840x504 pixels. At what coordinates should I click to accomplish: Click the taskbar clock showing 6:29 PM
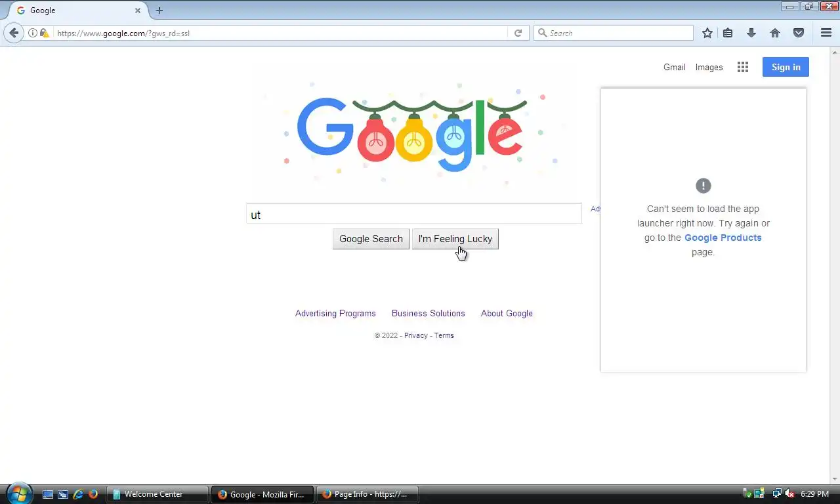[x=814, y=493]
